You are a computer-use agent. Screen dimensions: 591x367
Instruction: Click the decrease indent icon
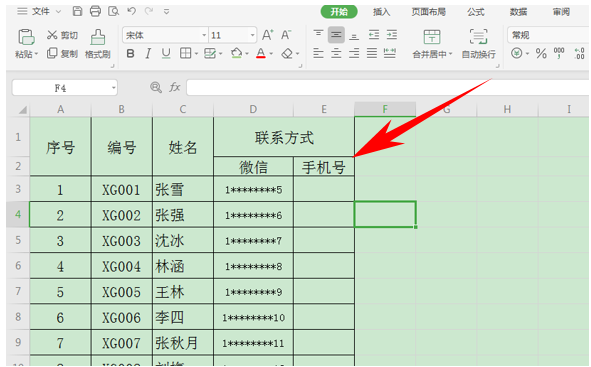tap(374, 35)
